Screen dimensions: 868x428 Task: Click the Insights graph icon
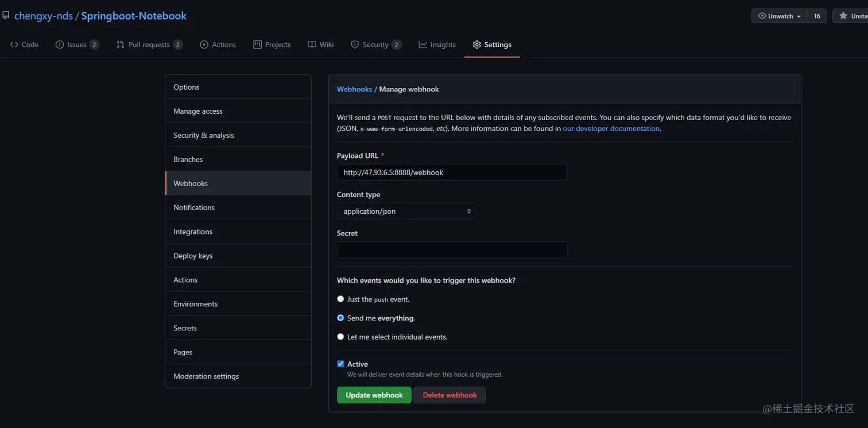(423, 45)
